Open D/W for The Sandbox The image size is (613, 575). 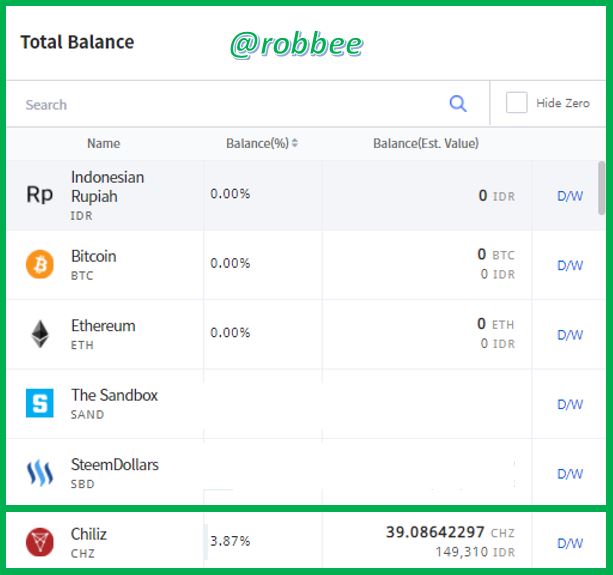(570, 404)
